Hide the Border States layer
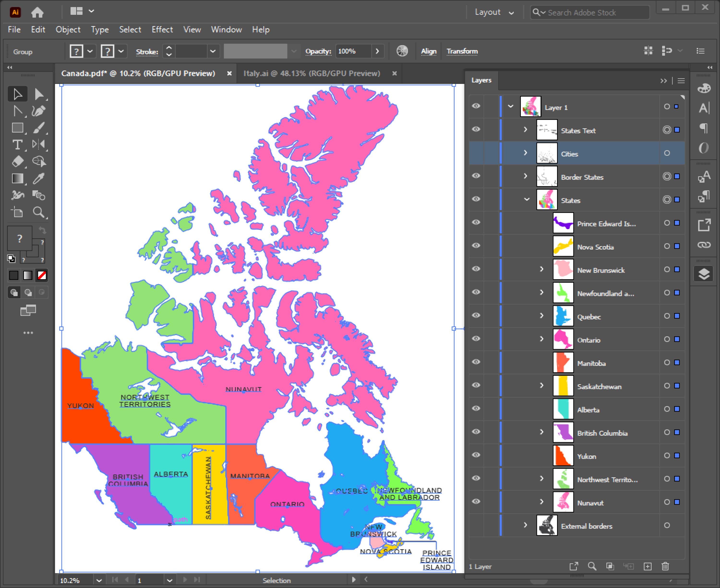The height and width of the screenshot is (588, 720). tap(476, 176)
